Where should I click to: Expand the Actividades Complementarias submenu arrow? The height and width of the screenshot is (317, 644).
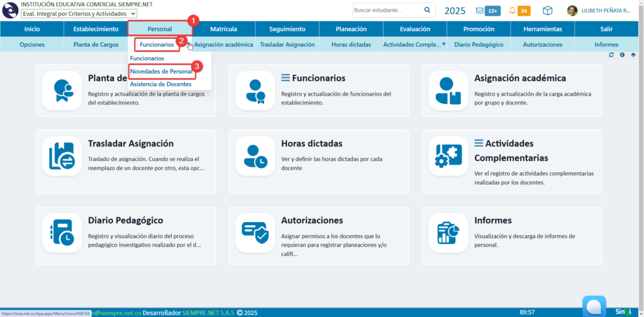point(444,45)
